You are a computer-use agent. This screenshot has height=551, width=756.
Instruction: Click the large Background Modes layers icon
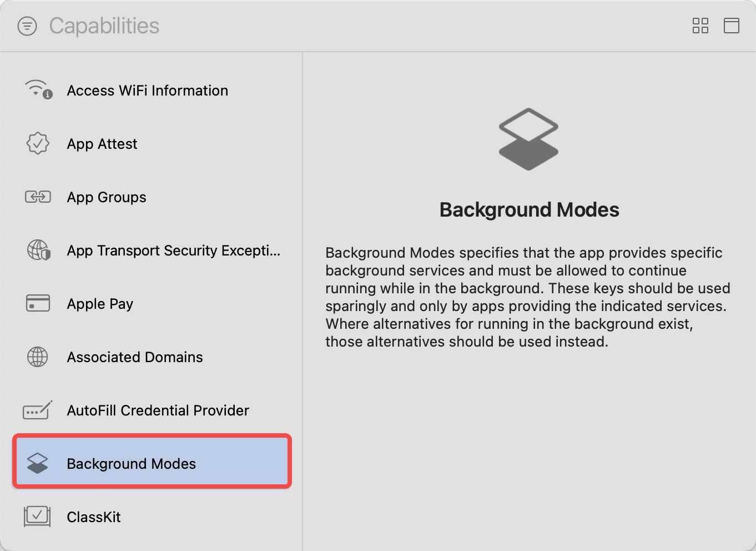[x=528, y=139]
